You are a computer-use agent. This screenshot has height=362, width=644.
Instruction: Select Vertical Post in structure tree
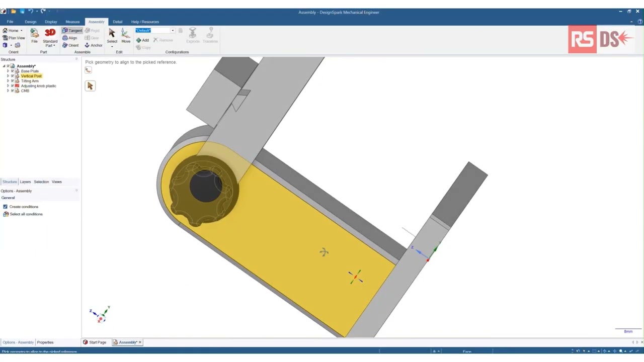(31, 76)
